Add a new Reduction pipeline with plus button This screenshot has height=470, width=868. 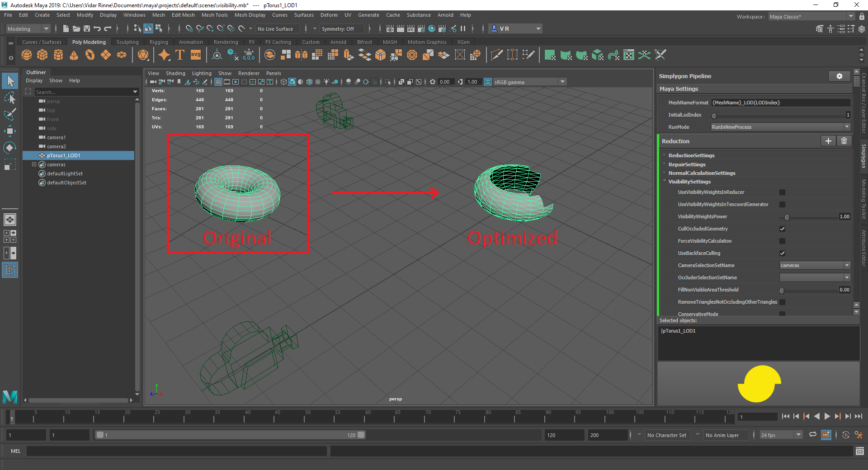tap(828, 141)
